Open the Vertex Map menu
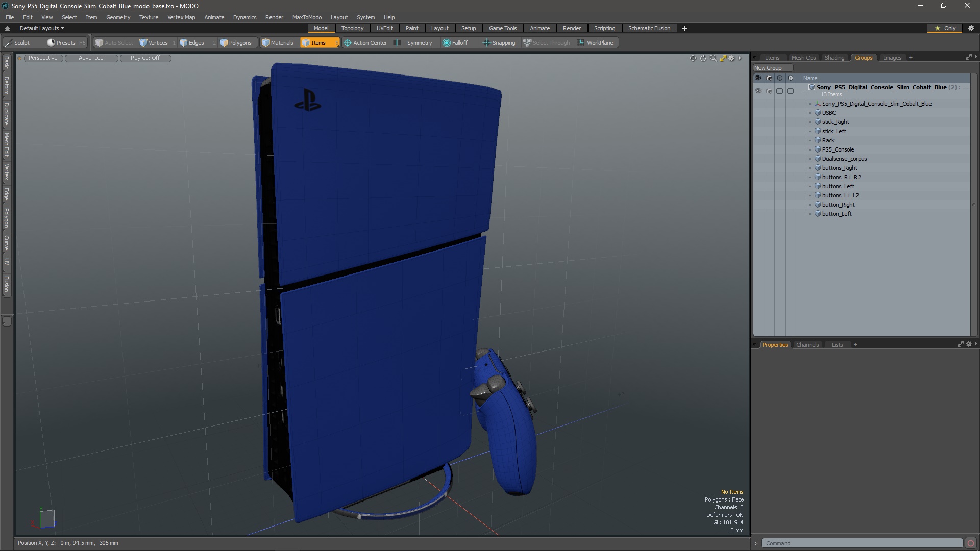 181,17
